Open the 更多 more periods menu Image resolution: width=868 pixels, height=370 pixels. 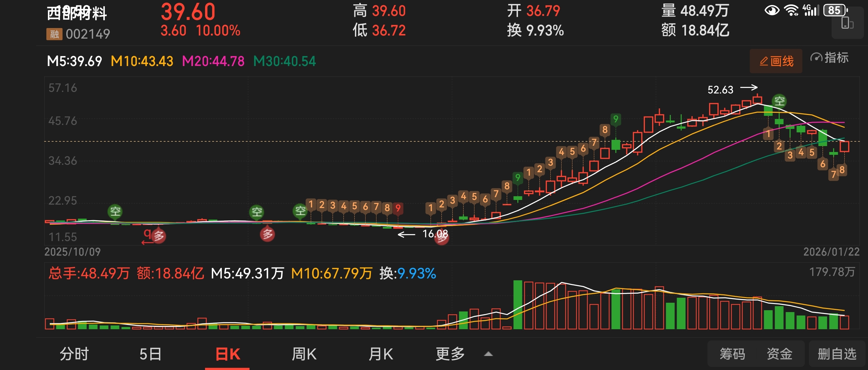[450, 354]
